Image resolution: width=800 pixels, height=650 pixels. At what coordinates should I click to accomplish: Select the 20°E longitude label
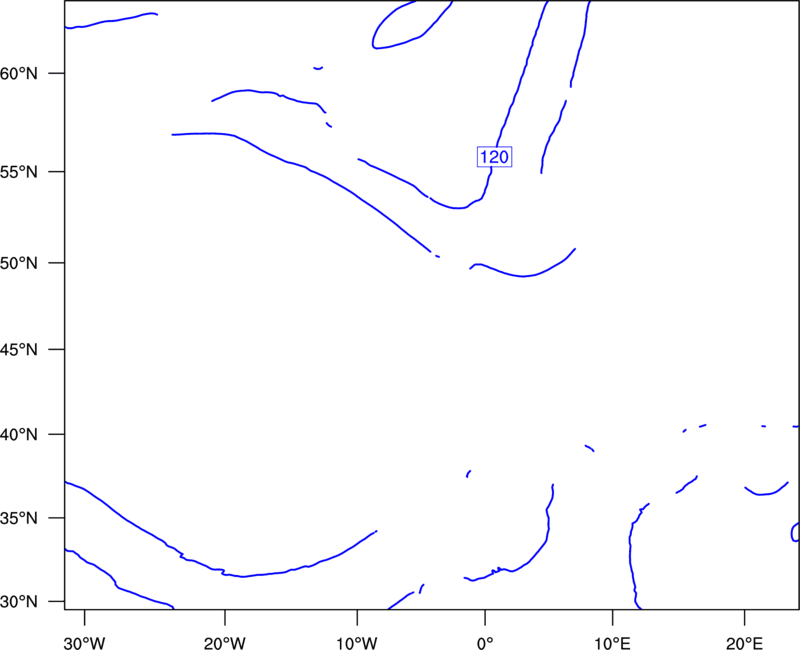coord(745,643)
